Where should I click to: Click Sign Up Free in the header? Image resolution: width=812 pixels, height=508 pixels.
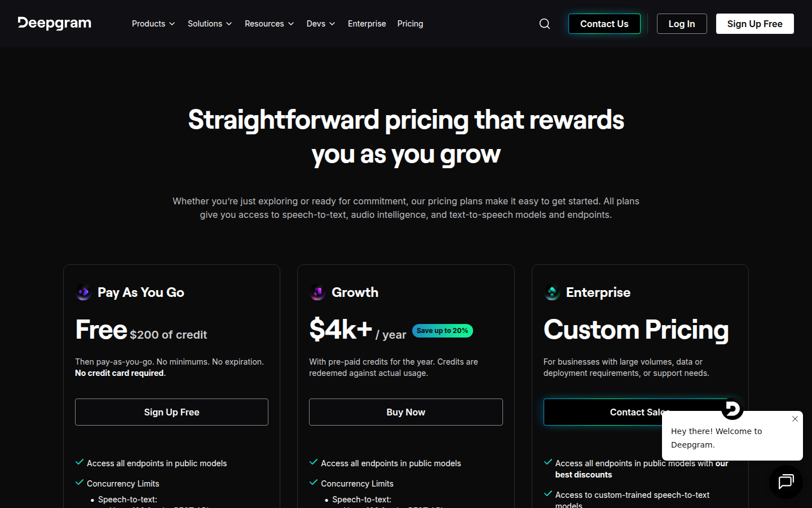754,24
